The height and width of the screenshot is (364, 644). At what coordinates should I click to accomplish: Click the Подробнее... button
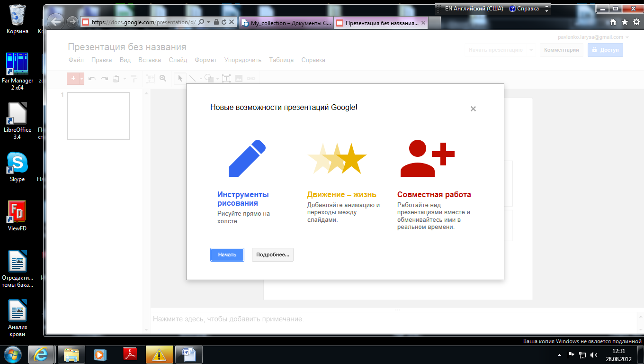273,255
